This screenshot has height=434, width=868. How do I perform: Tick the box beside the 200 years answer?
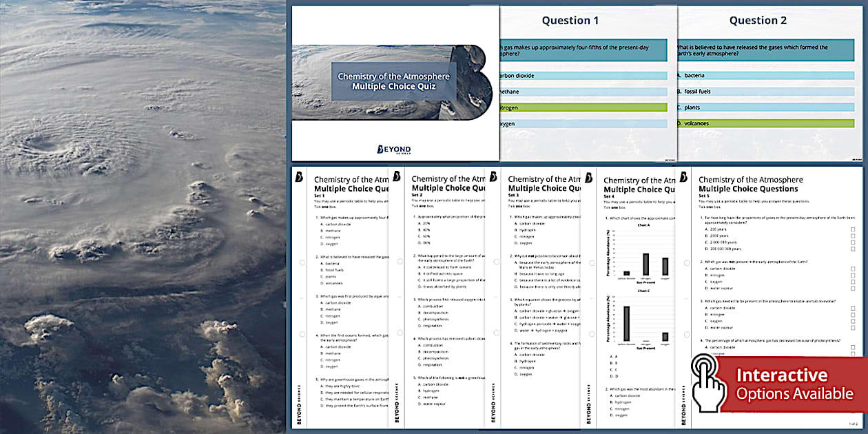coord(852,230)
